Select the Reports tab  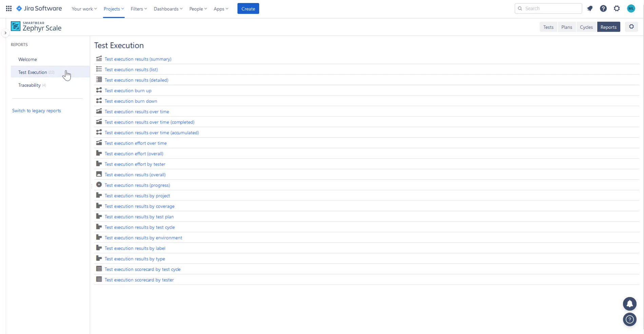(x=608, y=27)
